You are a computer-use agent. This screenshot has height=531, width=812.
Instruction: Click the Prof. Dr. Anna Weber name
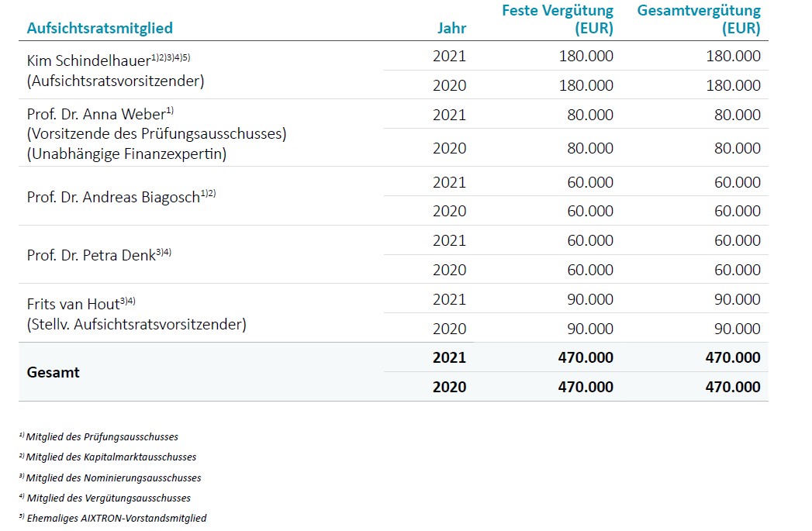[95, 114]
